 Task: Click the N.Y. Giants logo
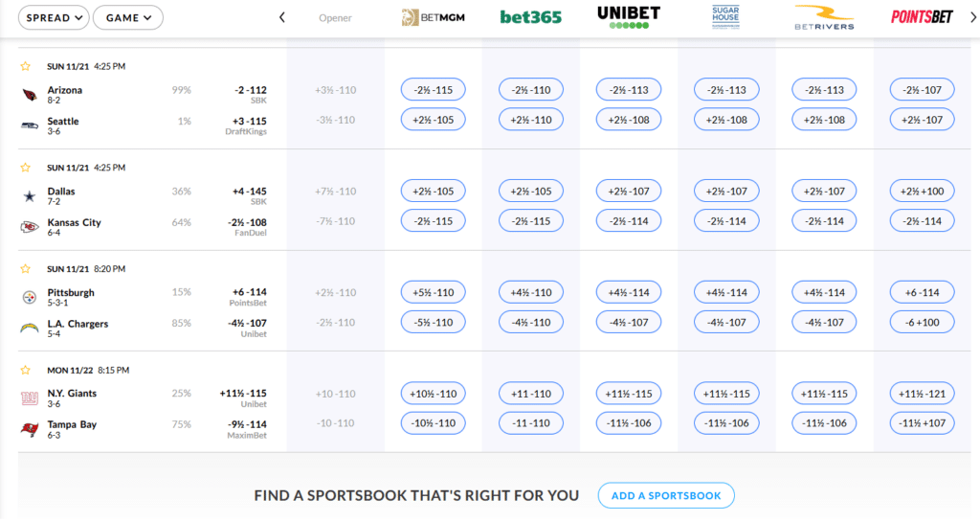click(x=30, y=397)
